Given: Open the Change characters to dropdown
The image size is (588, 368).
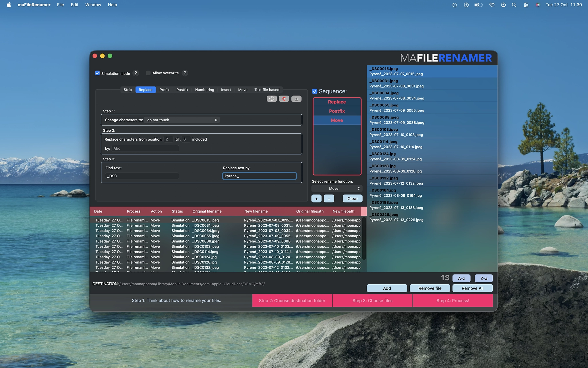Looking at the screenshot, I should [x=182, y=120].
